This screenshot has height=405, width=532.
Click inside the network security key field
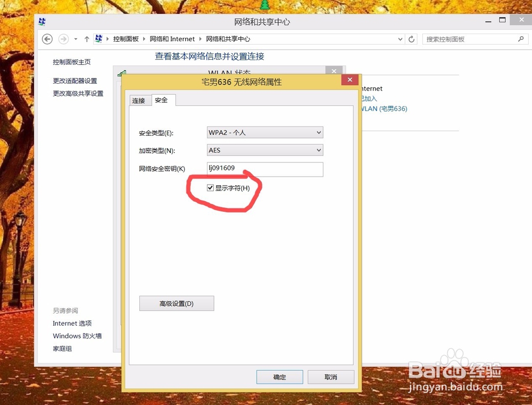point(264,169)
